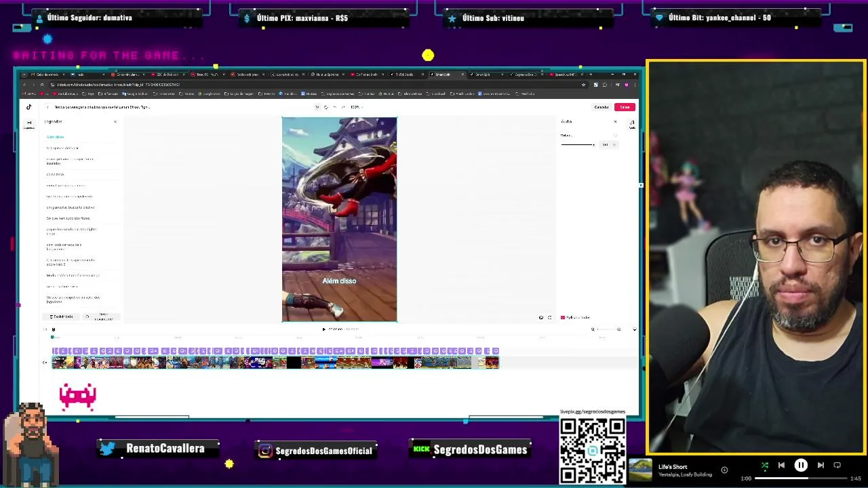Toggle shuffle in the music player

pyautogui.click(x=765, y=466)
